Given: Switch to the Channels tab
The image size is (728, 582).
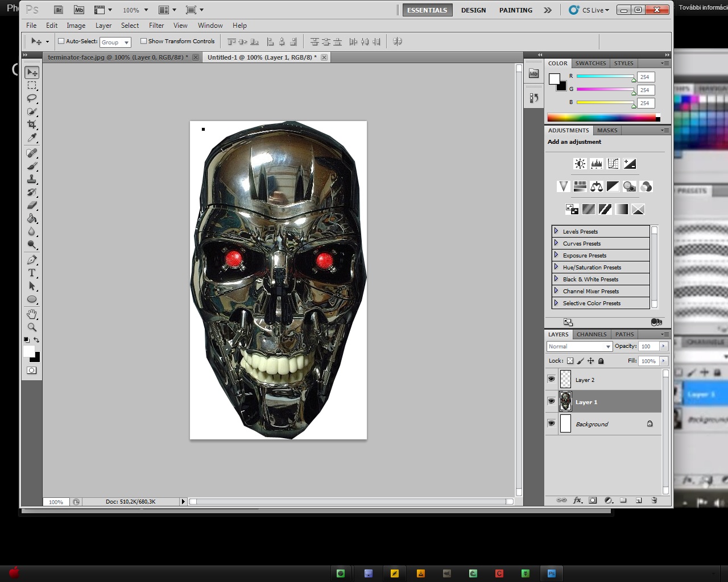Looking at the screenshot, I should tap(591, 334).
